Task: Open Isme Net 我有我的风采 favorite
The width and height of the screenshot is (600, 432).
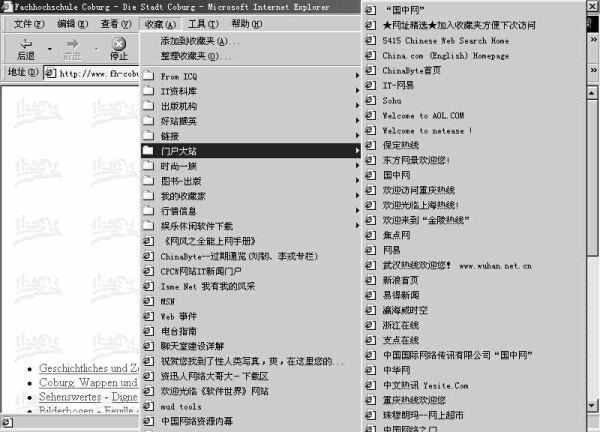Action: (x=251, y=286)
